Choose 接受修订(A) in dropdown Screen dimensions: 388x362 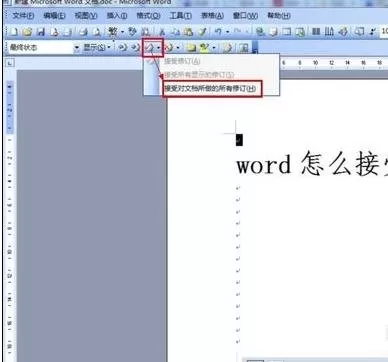(183, 61)
